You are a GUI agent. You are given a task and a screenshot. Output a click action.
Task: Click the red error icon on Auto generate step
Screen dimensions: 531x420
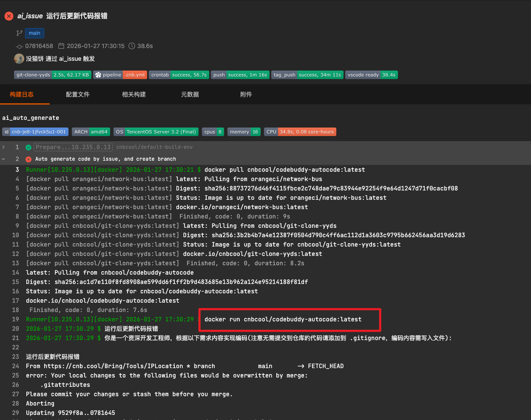tap(28, 159)
